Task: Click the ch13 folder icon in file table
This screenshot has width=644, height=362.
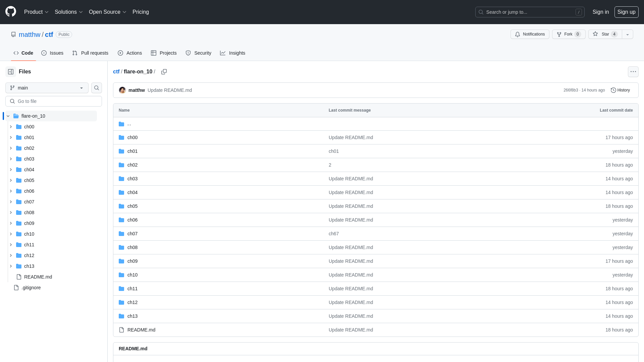Action: [121, 316]
